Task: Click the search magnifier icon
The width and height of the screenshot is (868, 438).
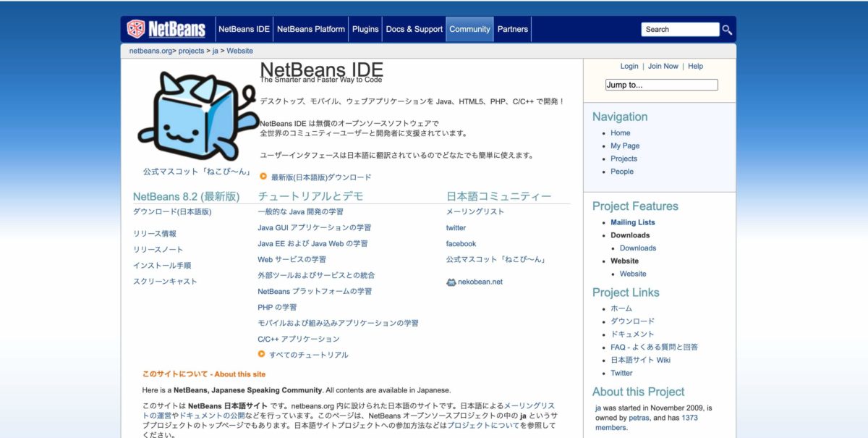Action: 727,30
